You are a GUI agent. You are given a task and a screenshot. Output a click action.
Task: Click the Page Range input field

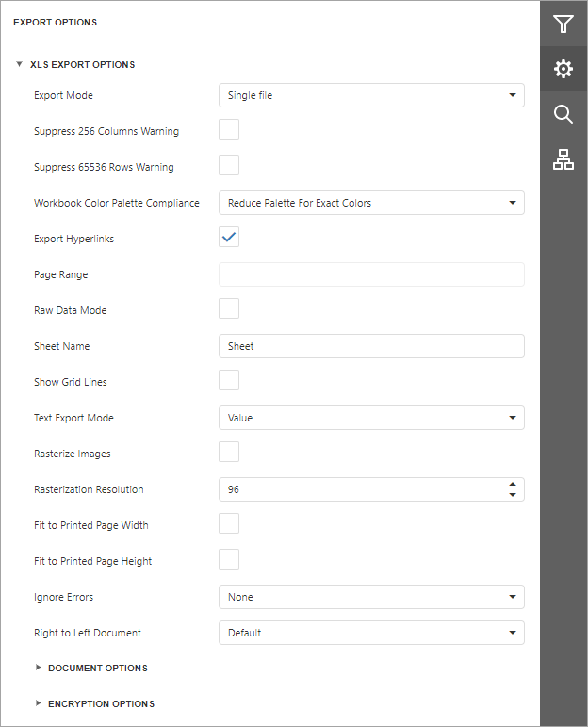pos(371,274)
